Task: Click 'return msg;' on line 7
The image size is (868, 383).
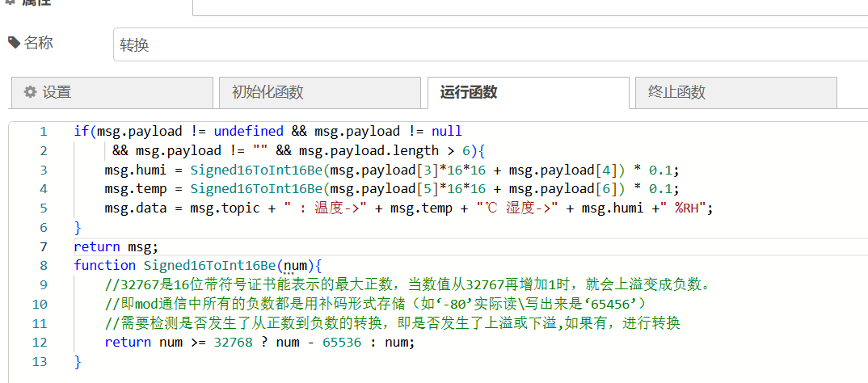Action: click(116, 246)
